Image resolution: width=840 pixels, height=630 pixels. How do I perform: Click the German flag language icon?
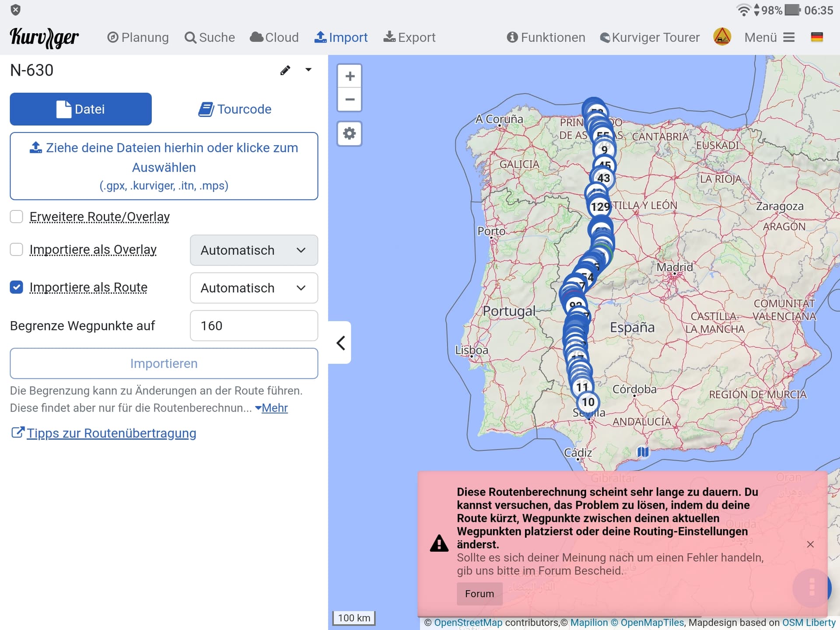[816, 38]
